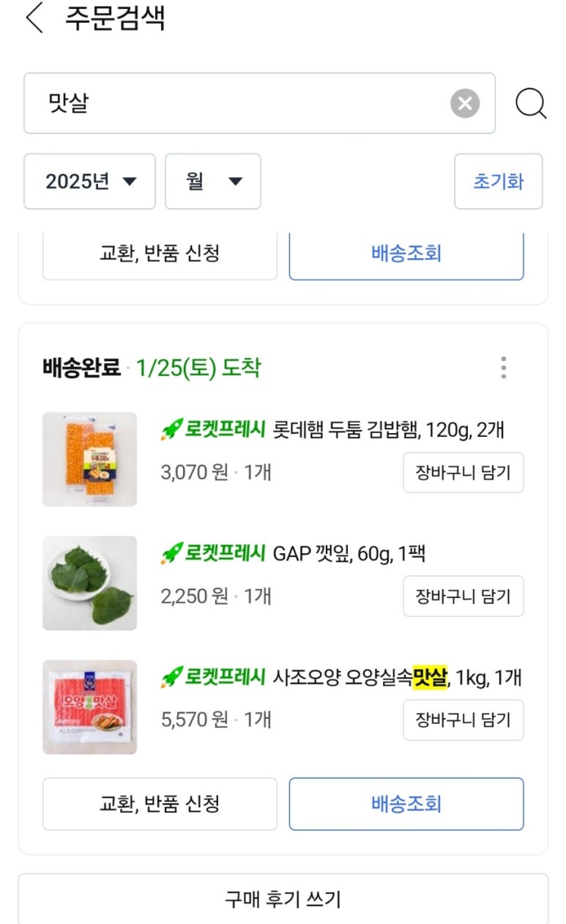
Task: Tap the 롯데햄 두툼 김밥햄 title
Action: (x=388, y=429)
